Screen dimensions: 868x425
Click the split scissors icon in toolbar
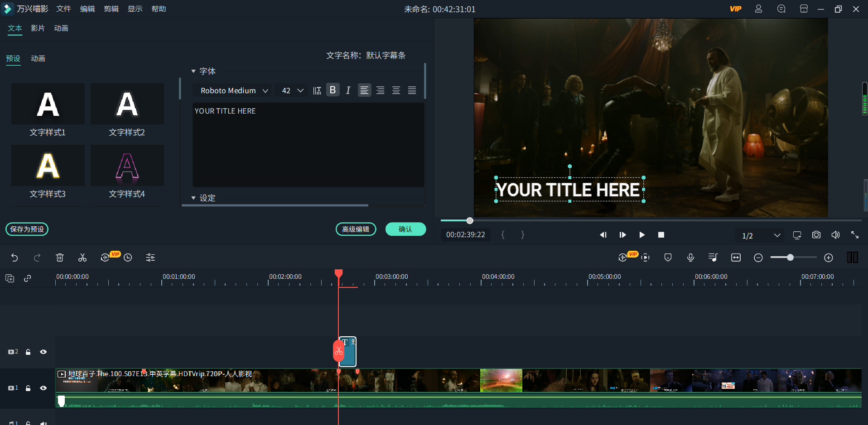coord(82,258)
